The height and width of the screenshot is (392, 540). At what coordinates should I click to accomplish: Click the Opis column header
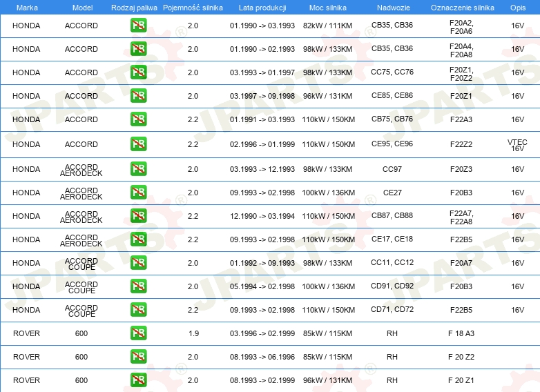coord(518,8)
